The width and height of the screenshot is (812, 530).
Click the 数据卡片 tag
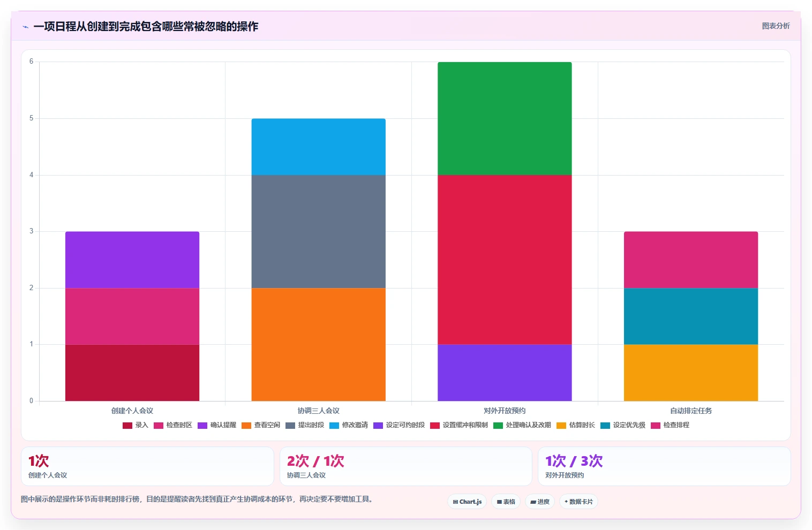pyautogui.click(x=578, y=502)
